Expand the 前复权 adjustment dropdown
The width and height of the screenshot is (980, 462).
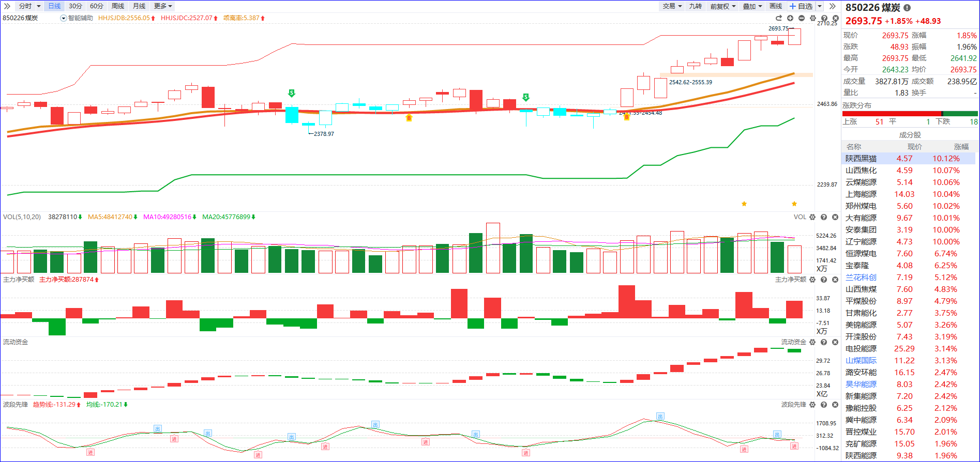722,6
